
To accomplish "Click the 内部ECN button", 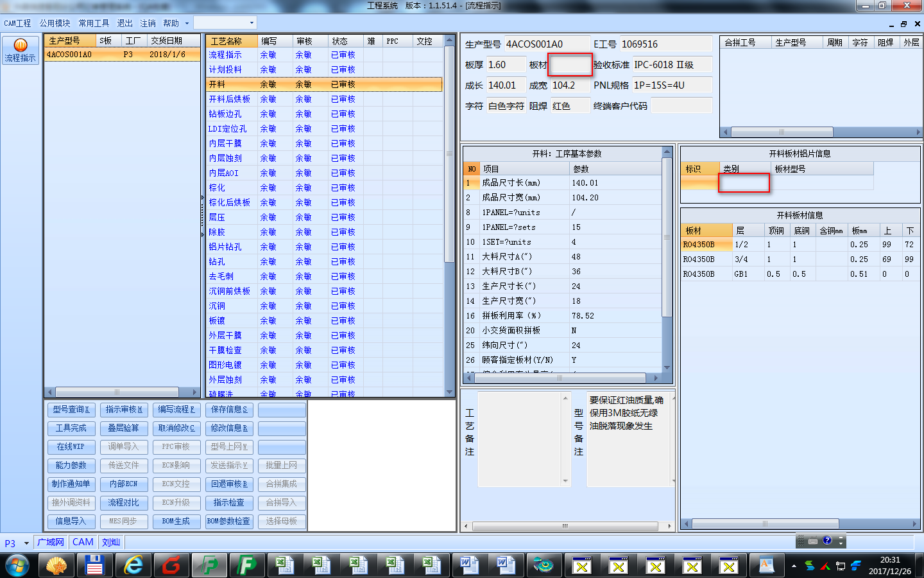I will [124, 484].
